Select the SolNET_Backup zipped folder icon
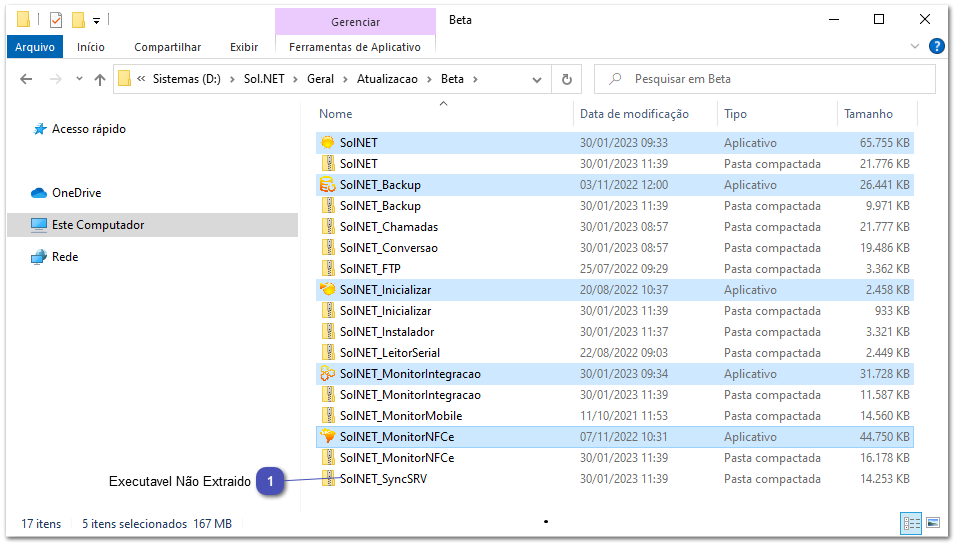The height and width of the screenshot is (546, 957). (x=328, y=206)
